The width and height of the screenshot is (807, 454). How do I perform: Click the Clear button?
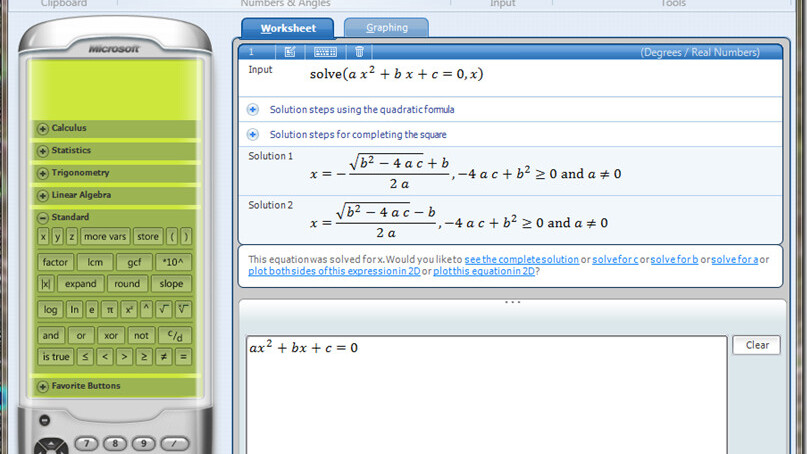pos(756,345)
